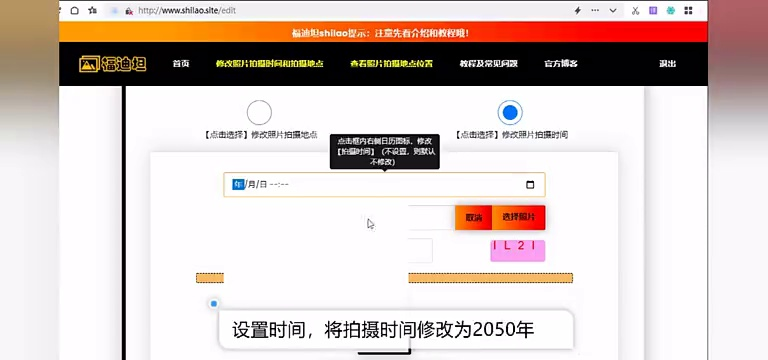Open 教程及常见问题 nav item
The width and height of the screenshot is (768, 360).
click(x=488, y=64)
